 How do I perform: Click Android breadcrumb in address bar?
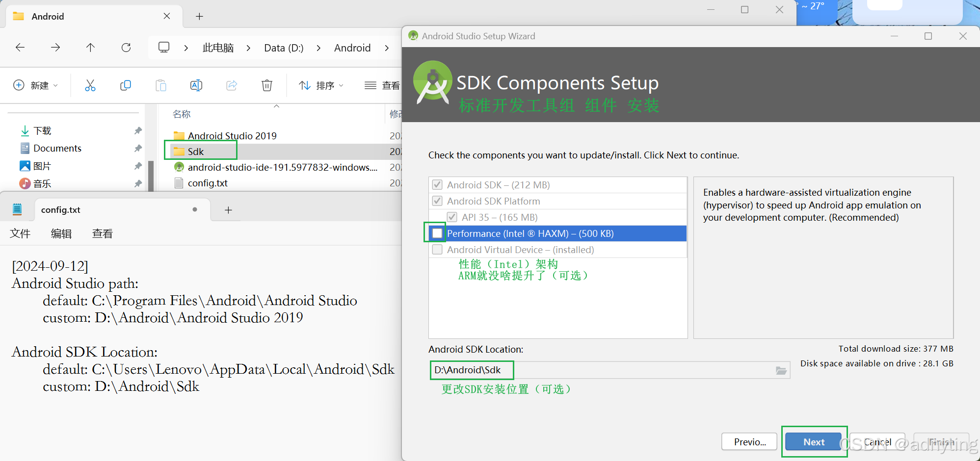click(352, 48)
